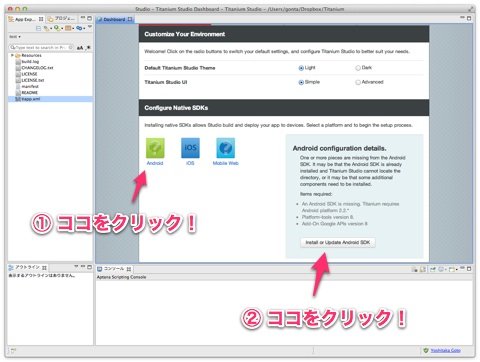Click the Pin Console icon
This screenshot has height=362, width=480.
(433, 269)
